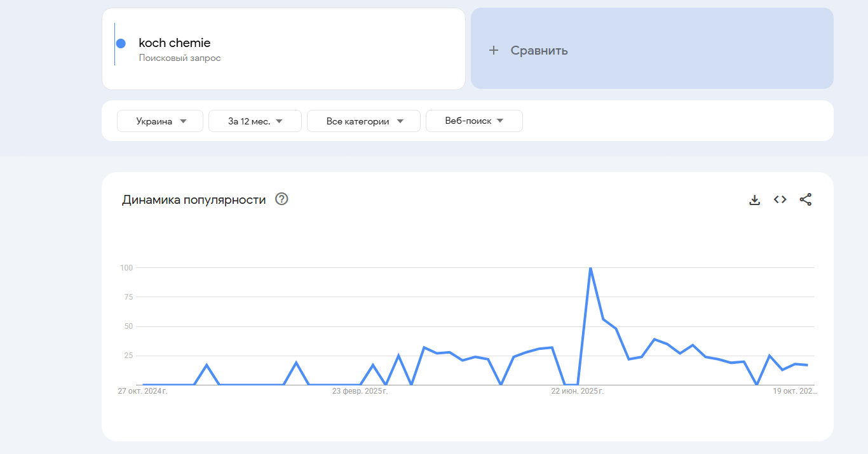
Task: Click the 27 окт. 2024 г. axis label
Action: pos(142,391)
